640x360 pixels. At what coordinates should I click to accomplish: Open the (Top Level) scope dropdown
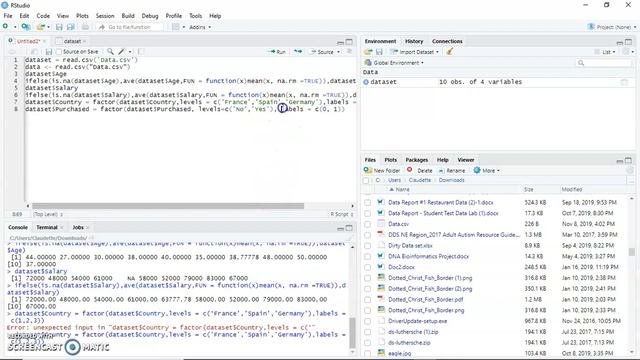click(x=48, y=214)
